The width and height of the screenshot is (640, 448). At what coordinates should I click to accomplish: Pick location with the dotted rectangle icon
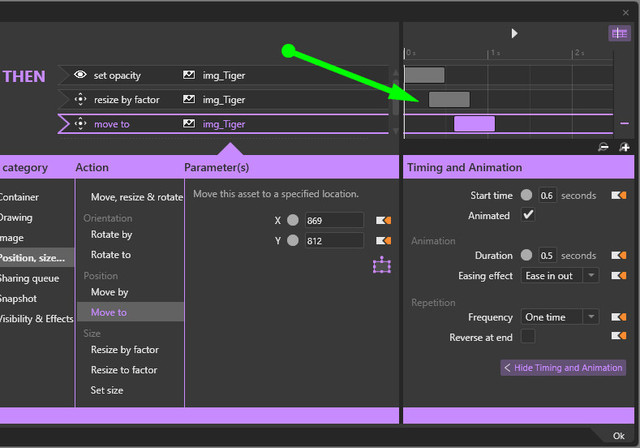[x=382, y=265]
